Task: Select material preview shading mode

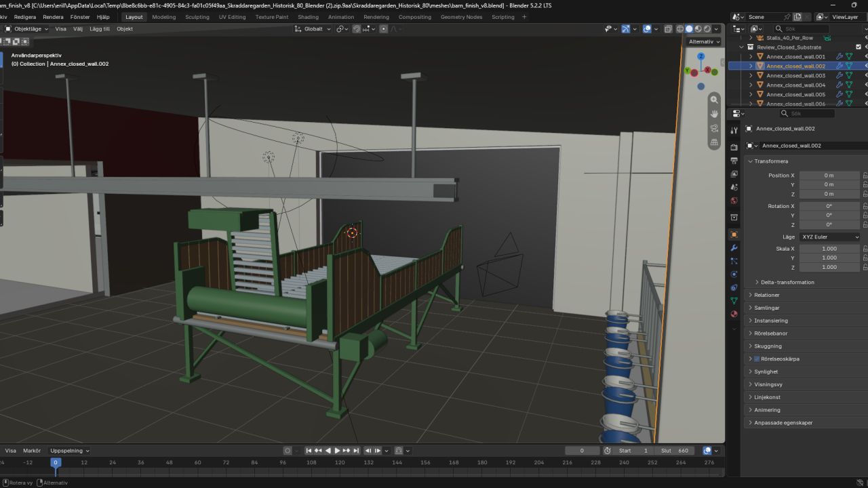Action: [x=698, y=29]
